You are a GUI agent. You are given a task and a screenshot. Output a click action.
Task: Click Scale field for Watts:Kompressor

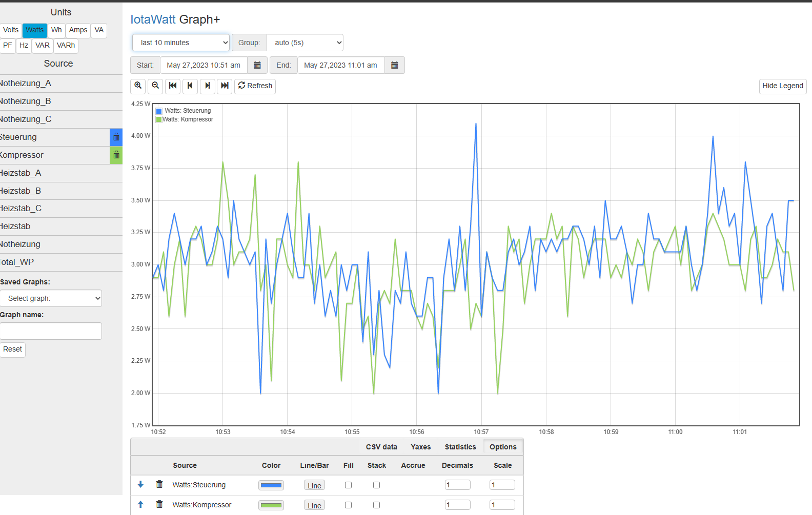click(x=502, y=505)
